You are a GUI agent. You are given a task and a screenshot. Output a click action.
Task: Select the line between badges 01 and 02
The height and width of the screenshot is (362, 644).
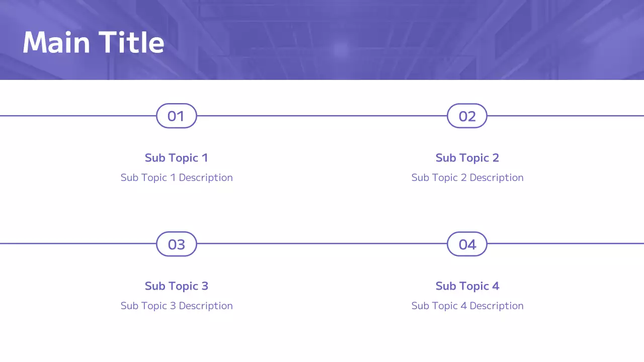[x=322, y=116]
